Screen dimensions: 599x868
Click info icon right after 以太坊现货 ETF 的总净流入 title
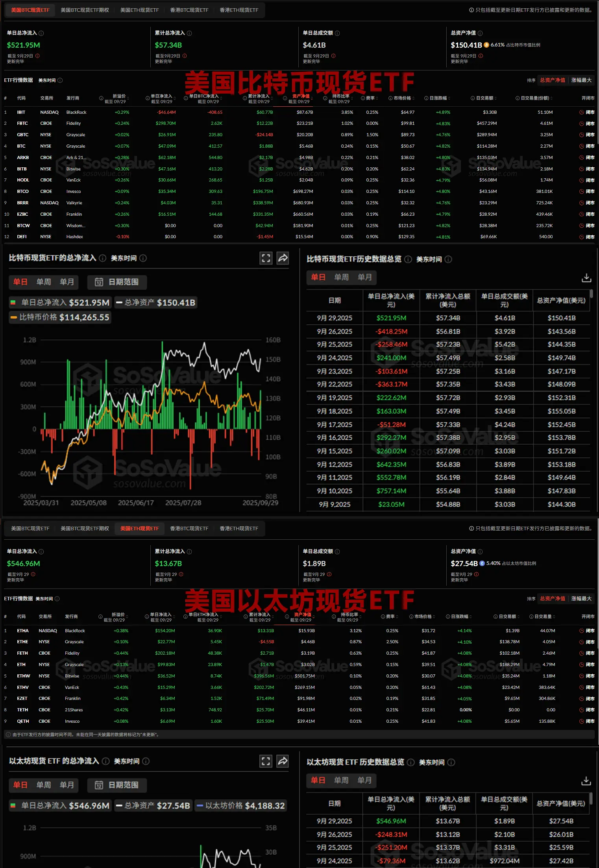click(x=106, y=761)
